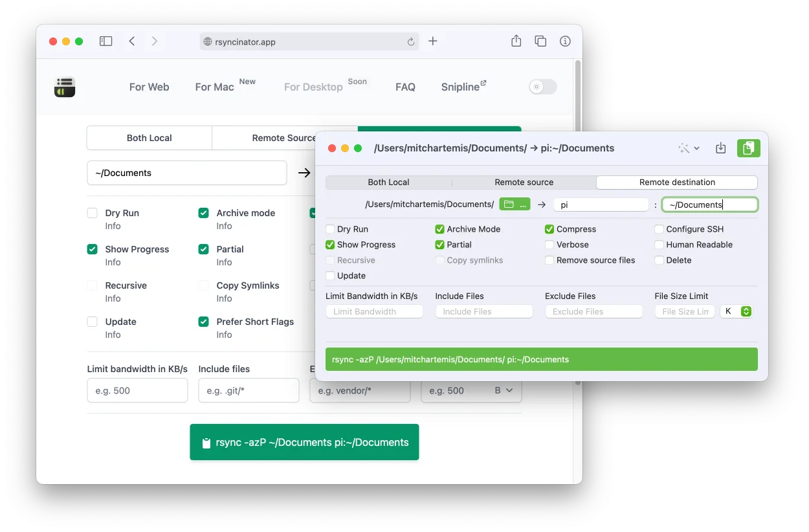The width and height of the screenshot is (809, 532).
Task: Uncheck Partial in Mac app
Action: coord(440,245)
